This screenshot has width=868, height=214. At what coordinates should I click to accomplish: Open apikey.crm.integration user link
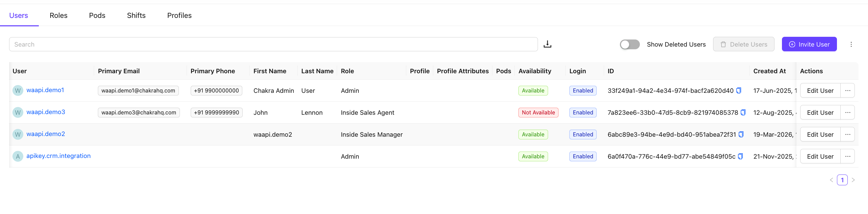click(x=58, y=156)
